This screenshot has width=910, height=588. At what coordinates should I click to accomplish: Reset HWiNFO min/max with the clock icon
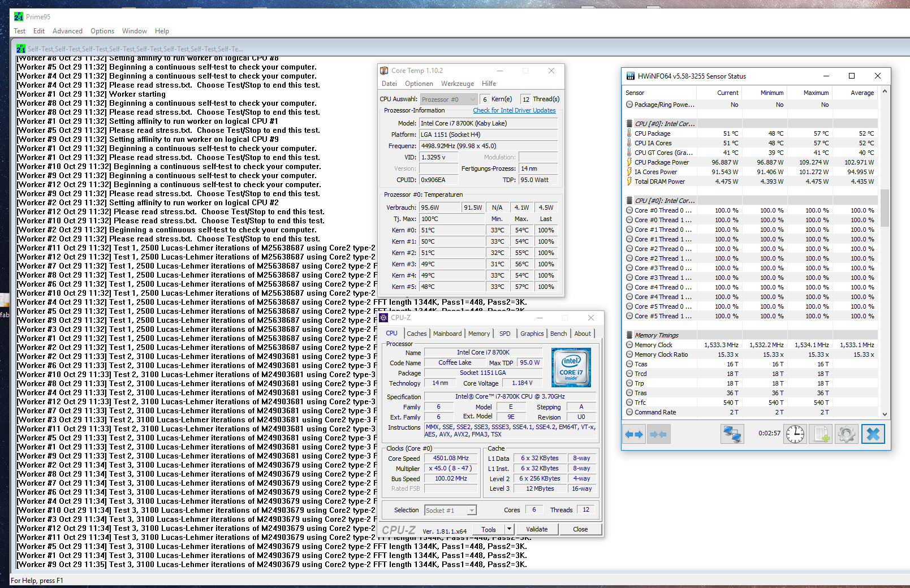pos(795,434)
